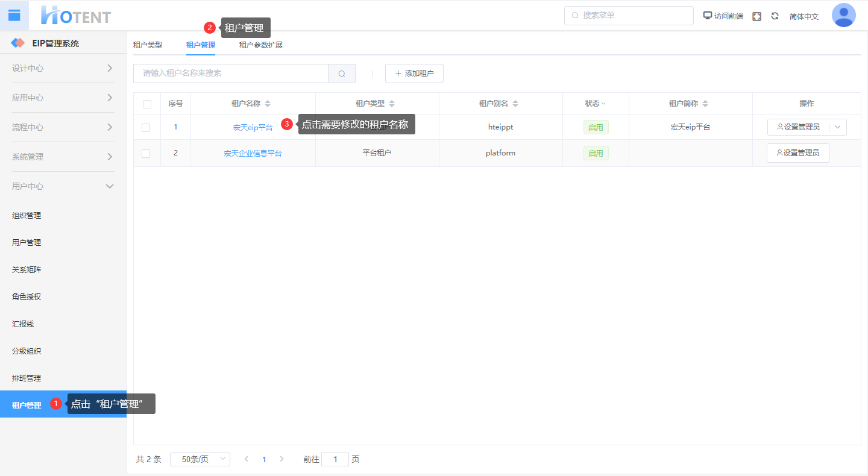Focus the 前往 page number input
Screen dimensions: 868x476
click(335, 459)
